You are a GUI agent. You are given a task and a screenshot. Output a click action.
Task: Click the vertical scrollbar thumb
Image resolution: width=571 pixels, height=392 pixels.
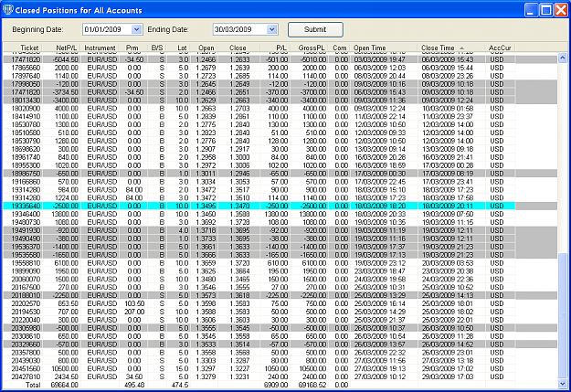tap(562, 316)
